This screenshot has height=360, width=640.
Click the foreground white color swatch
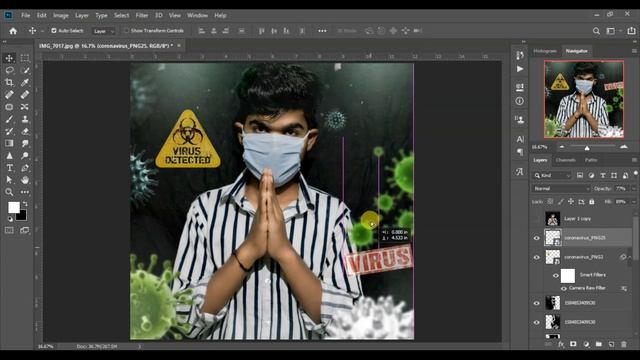13,207
